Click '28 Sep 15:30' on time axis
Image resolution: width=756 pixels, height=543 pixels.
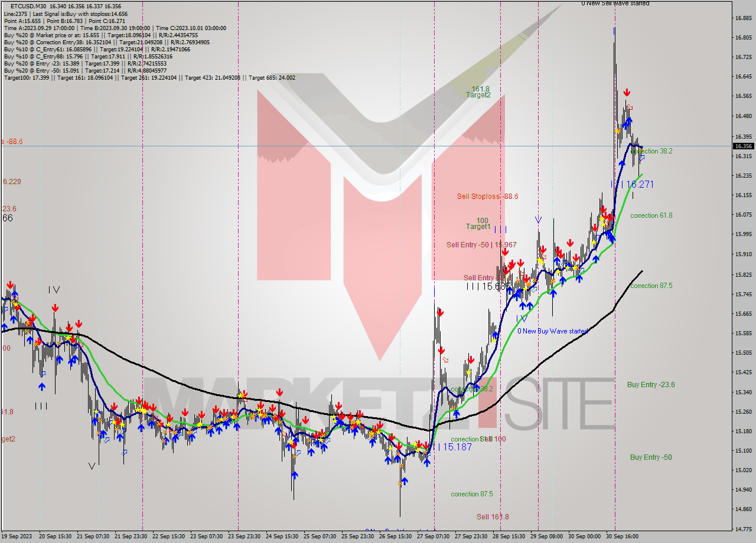coord(509,537)
